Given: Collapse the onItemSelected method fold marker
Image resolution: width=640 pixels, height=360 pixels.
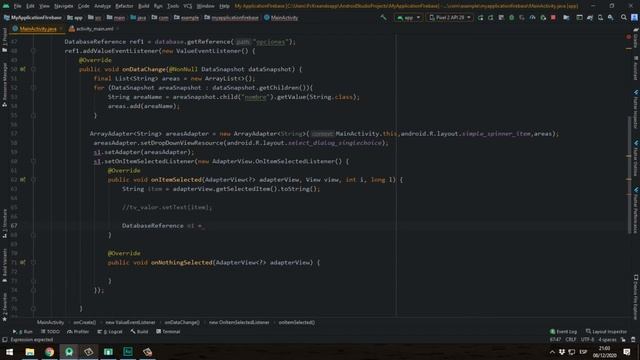Looking at the screenshot, I should [x=33, y=180].
